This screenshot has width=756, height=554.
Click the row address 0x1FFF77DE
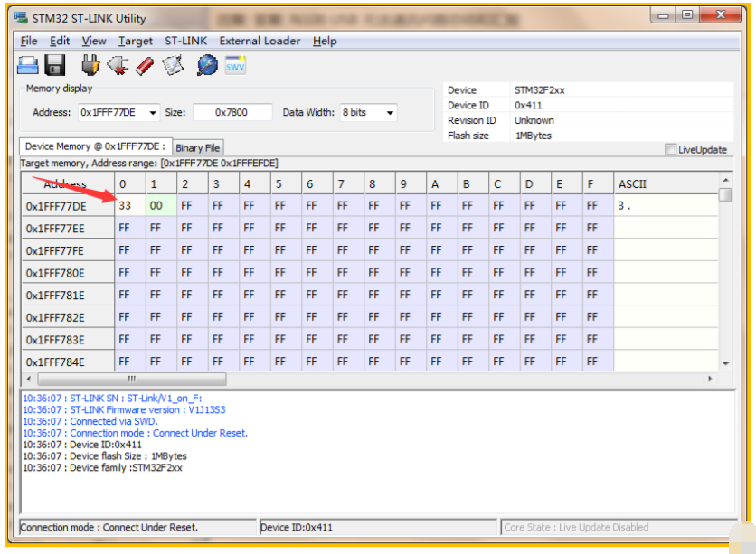[x=68, y=206]
